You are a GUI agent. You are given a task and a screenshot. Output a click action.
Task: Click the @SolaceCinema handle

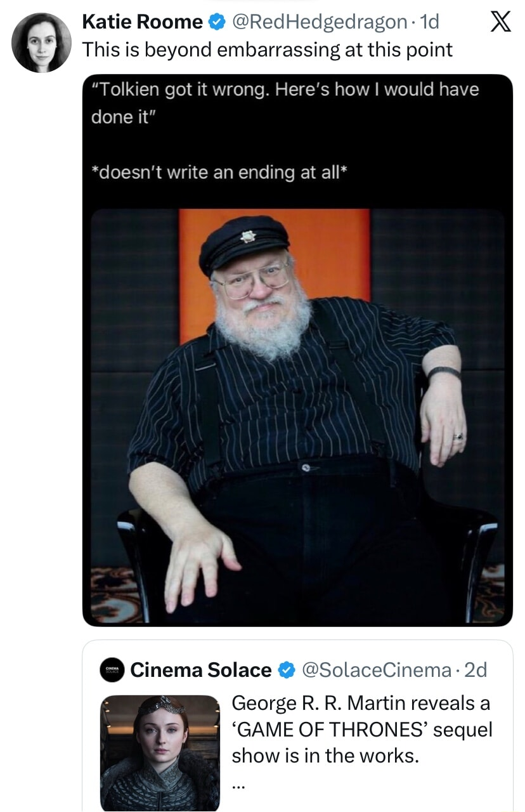coord(375,670)
